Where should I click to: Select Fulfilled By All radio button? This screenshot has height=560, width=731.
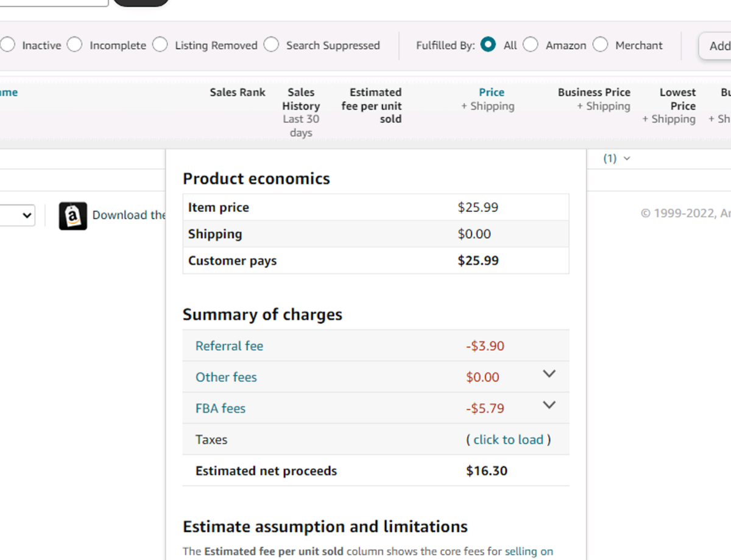[488, 45]
